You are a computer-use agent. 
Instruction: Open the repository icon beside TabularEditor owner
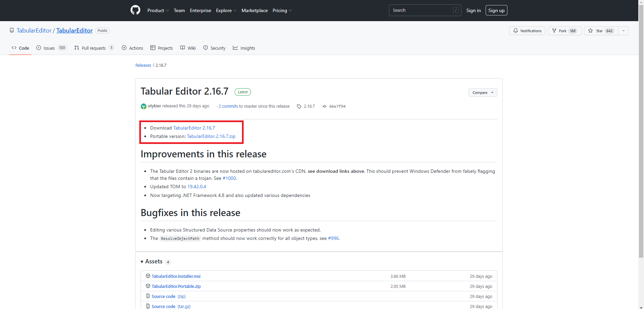click(x=12, y=31)
